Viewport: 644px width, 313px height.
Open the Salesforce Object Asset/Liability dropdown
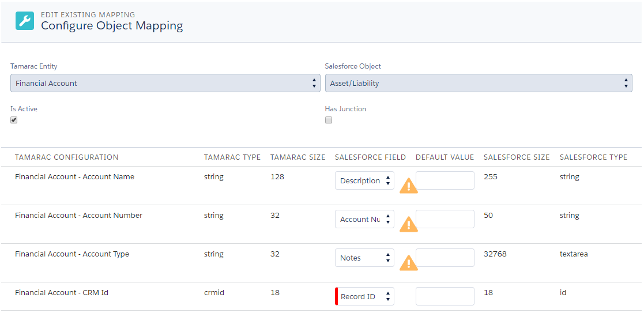coord(479,83)
